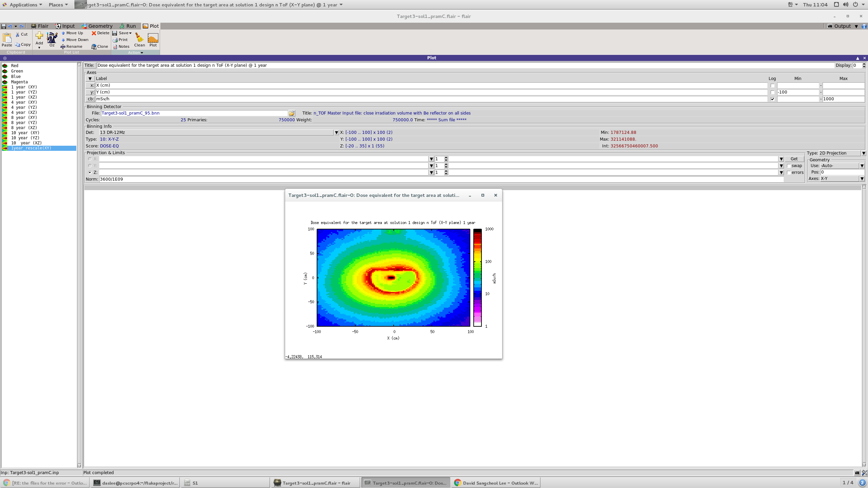Viewport: 868px width, 488px height.
Task: Switch to the Geometry tab
Action: point(97,26)
